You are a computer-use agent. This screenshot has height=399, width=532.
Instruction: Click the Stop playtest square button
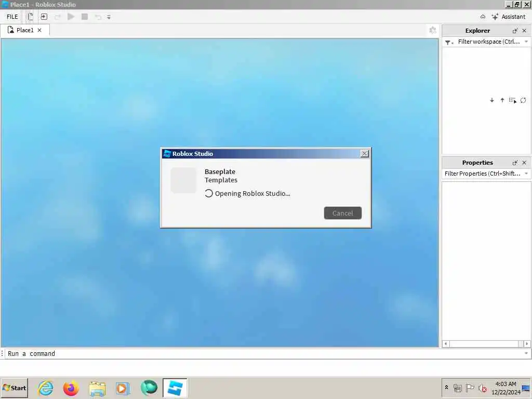pos(85,17)
